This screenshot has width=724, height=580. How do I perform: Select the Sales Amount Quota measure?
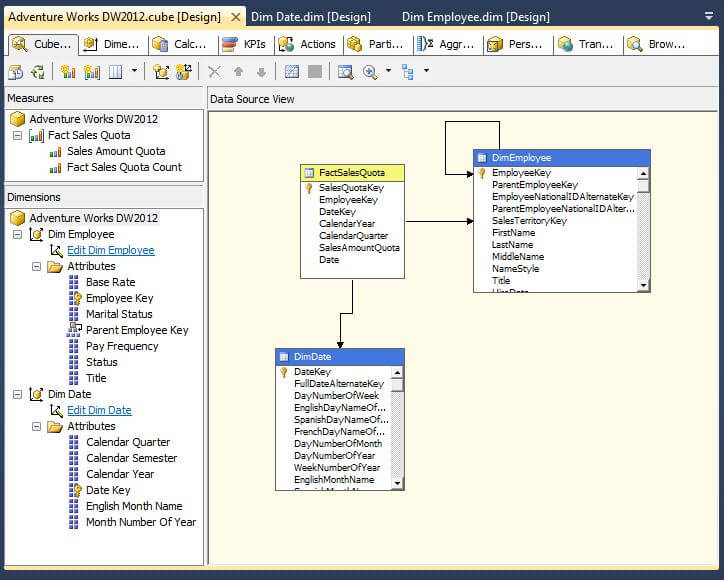116,151
